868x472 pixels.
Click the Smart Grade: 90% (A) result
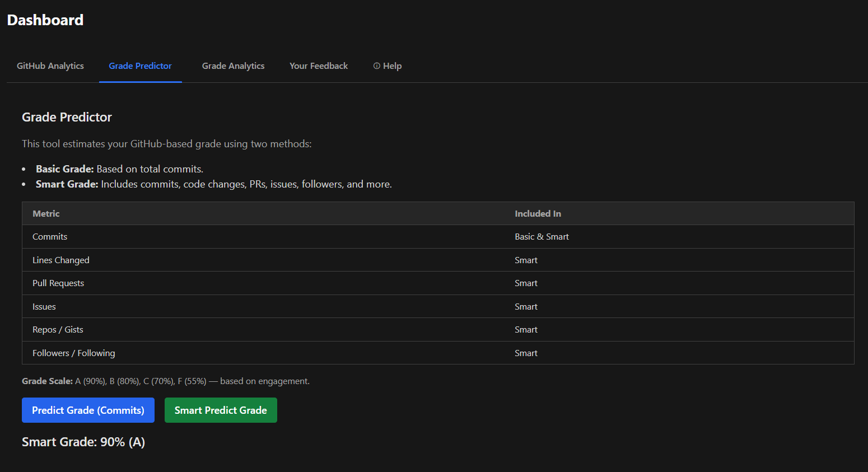pyautogui.click(x=83, y=442)
